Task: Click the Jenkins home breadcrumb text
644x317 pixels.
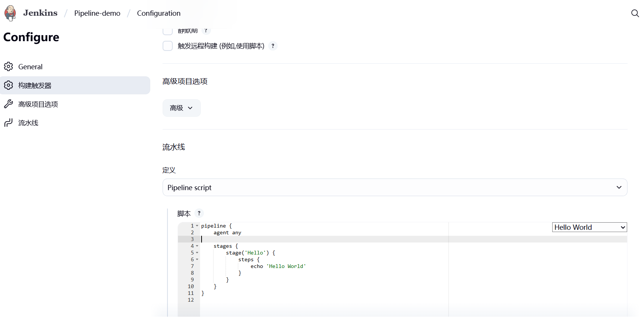Action: tap(40, 13)
